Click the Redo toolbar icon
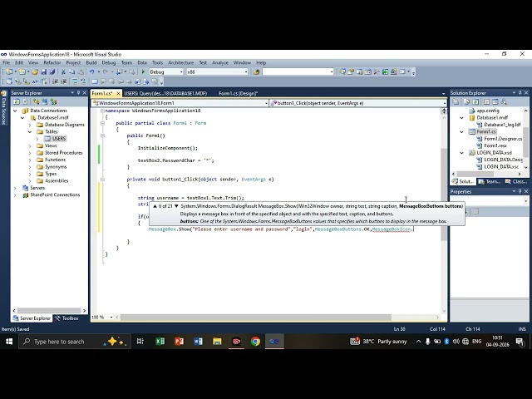 (106, 72)
